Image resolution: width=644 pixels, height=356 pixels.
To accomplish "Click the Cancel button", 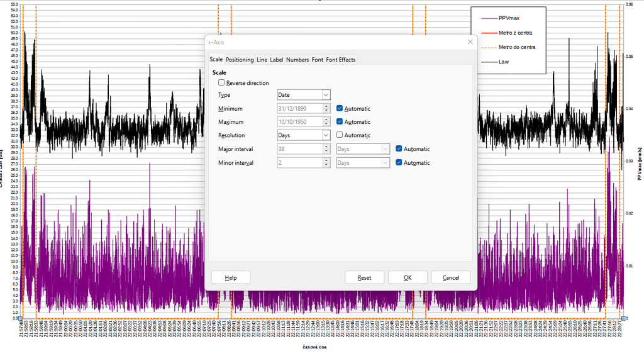I will [x=450, y=277].
